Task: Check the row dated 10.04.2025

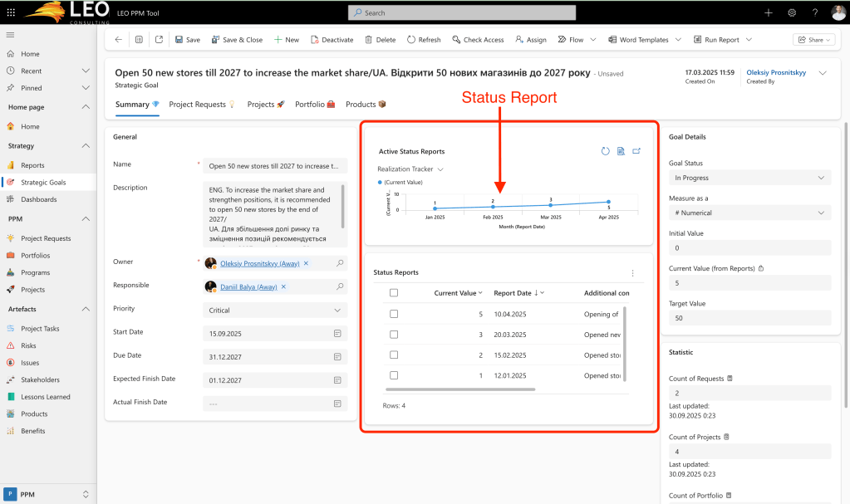Action: pyautogui.click(x=394, y=314)
